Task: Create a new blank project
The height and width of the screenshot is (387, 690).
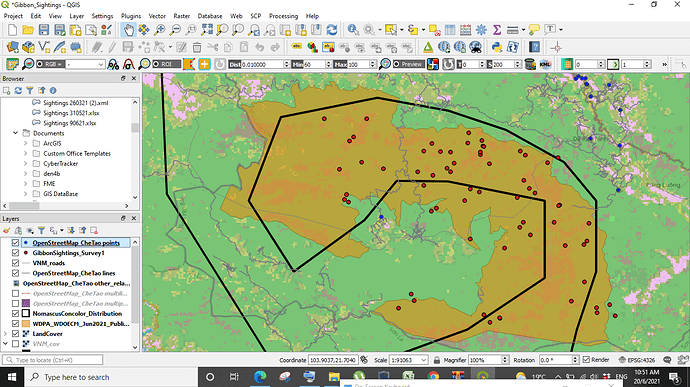Action: coord(12,29)
